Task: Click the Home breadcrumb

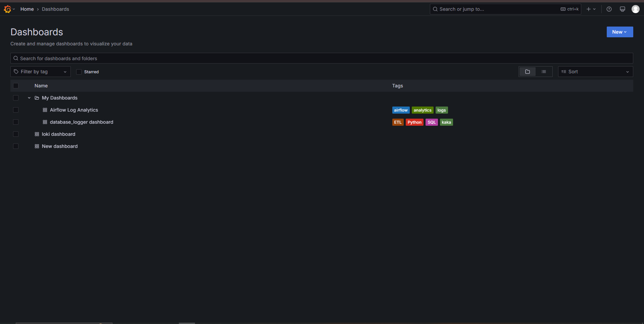Action: (27, 9)
